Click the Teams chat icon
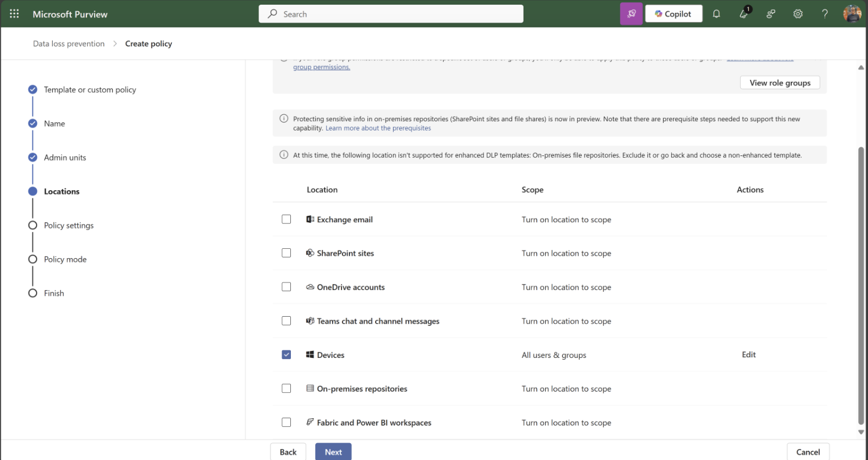Viewport: 868px width, 460px height. click(310, 321)
